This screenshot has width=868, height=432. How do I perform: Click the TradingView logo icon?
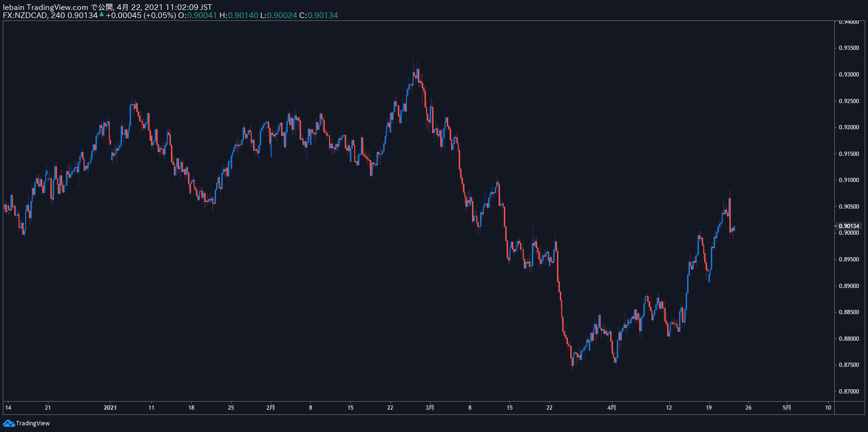click(9, 423)
